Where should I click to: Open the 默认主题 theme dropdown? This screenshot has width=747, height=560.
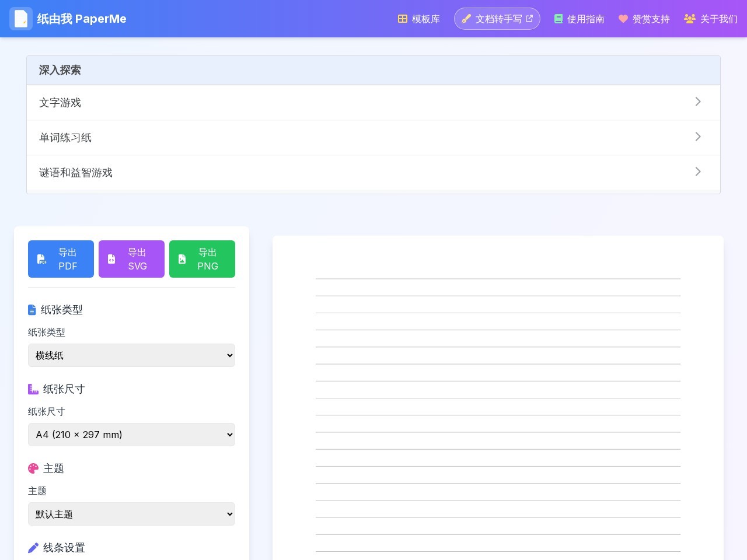pyautogui.click(x=131, y=514)
